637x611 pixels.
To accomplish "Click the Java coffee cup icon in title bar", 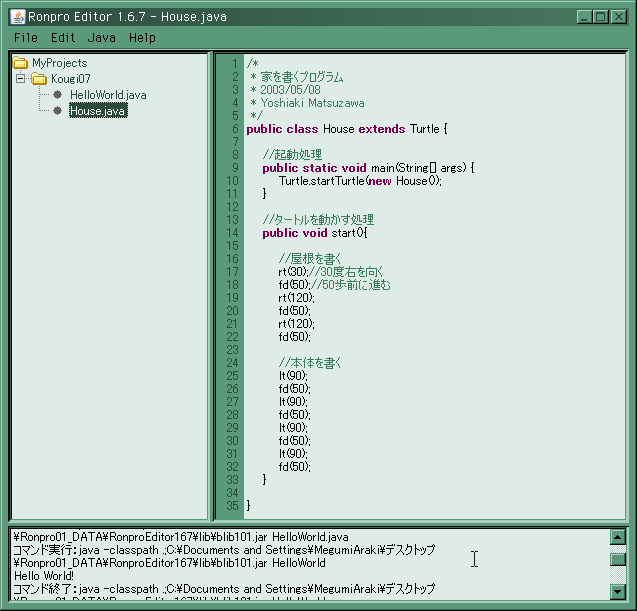I will (x=17, y=16).
